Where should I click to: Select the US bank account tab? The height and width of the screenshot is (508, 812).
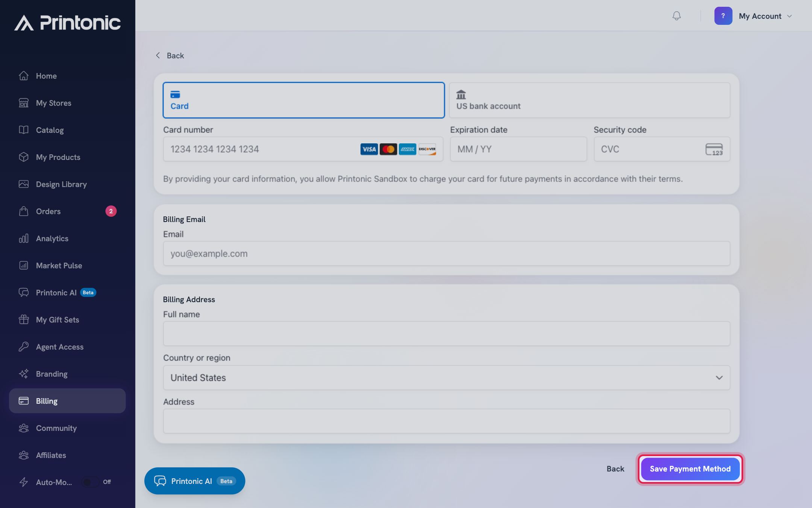[589, 100]
